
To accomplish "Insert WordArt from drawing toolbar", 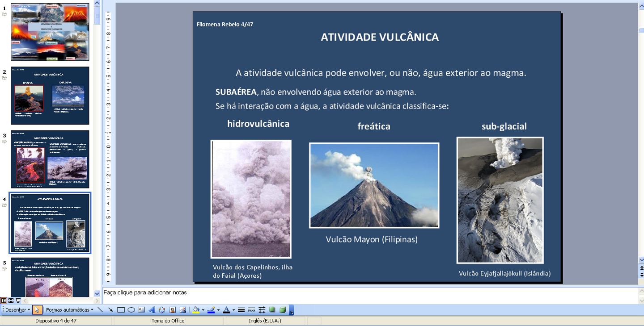I will tap(152, 310).
